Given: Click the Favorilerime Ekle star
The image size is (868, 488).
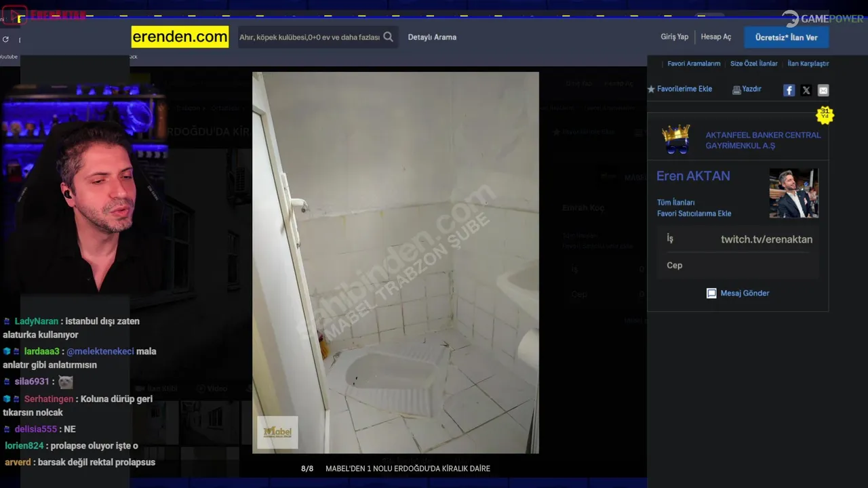Looking at the screenshot, I should point(652,89).
